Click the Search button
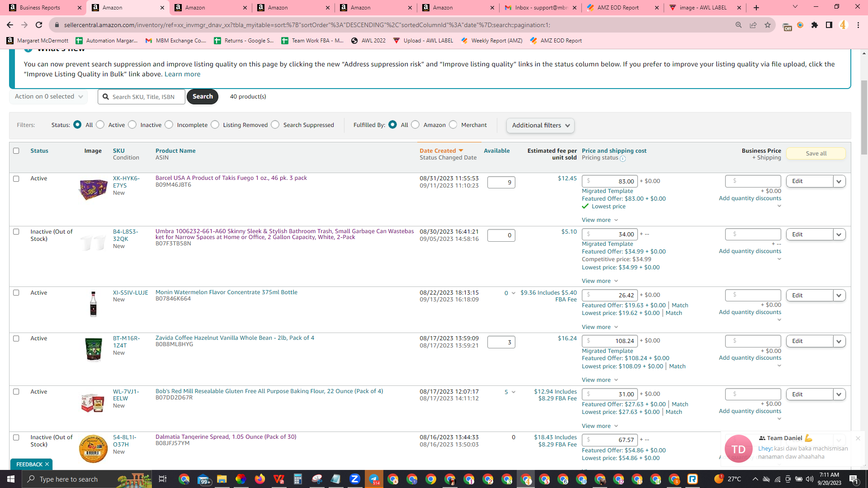The image size is (868, 488). [x=203, y=97]
